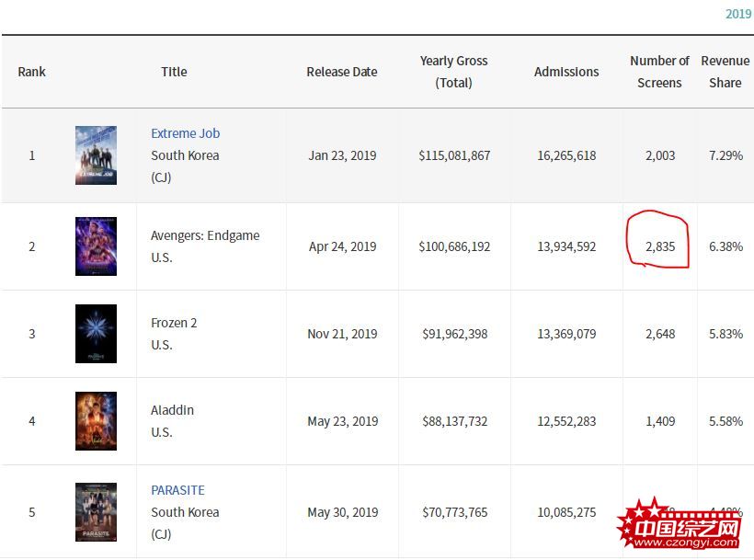
Task: Click U.S. under Avengers: Endgame
Action: tap(162, 257)
